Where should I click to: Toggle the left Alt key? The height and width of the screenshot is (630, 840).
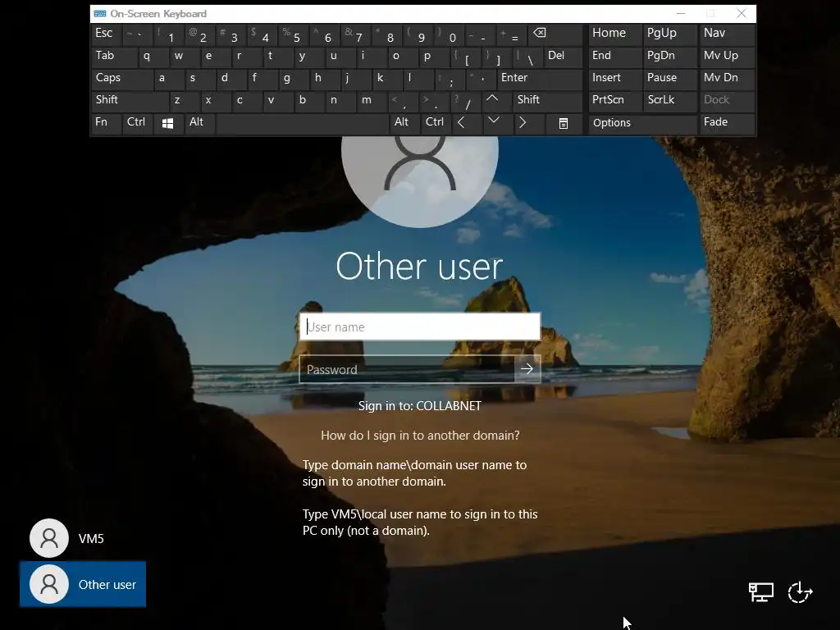pos(199,123)
